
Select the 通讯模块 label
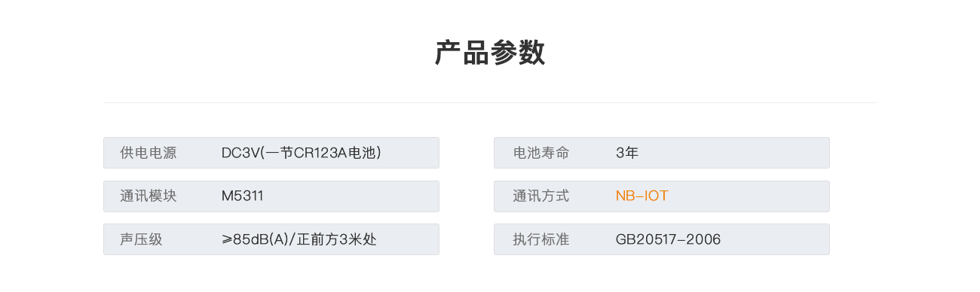[149, 196]
